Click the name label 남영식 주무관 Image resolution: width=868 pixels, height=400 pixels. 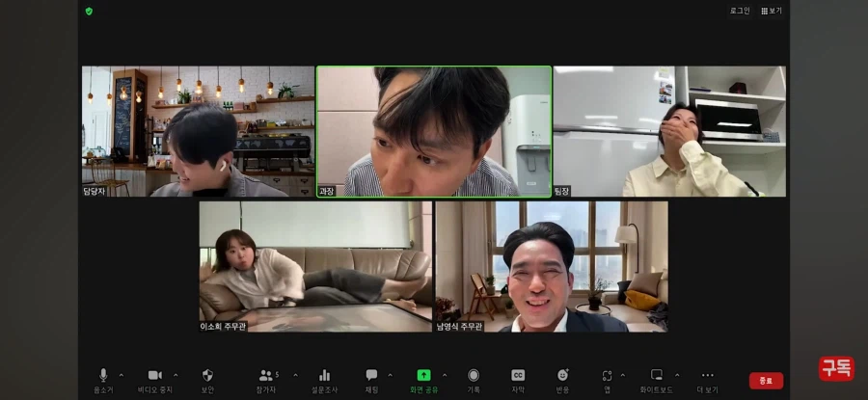[x=460, y=327]
